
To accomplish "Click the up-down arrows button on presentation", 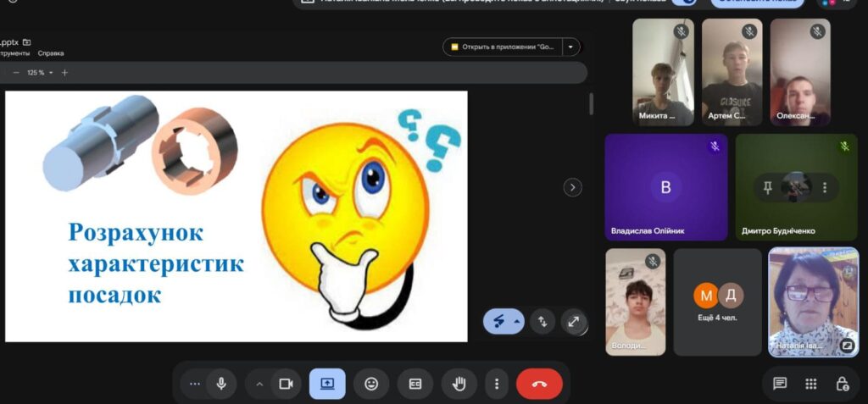I will coord(542,321).
